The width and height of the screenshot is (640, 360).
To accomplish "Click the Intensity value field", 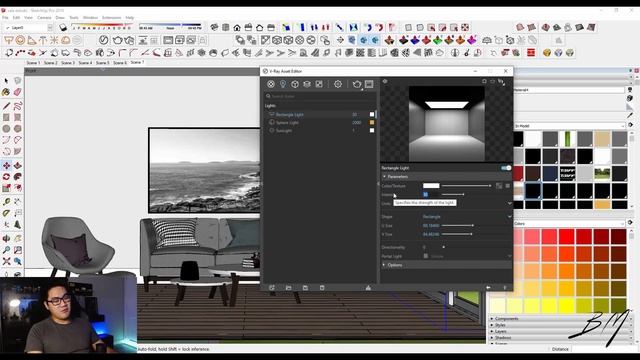I will (x=431, y=194).
